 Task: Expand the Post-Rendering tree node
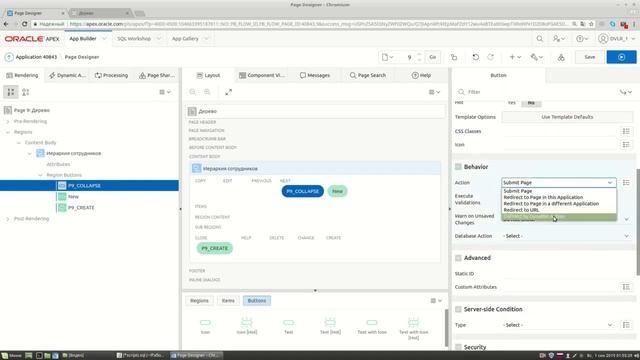pyautogui.click(x=8, y=219)
